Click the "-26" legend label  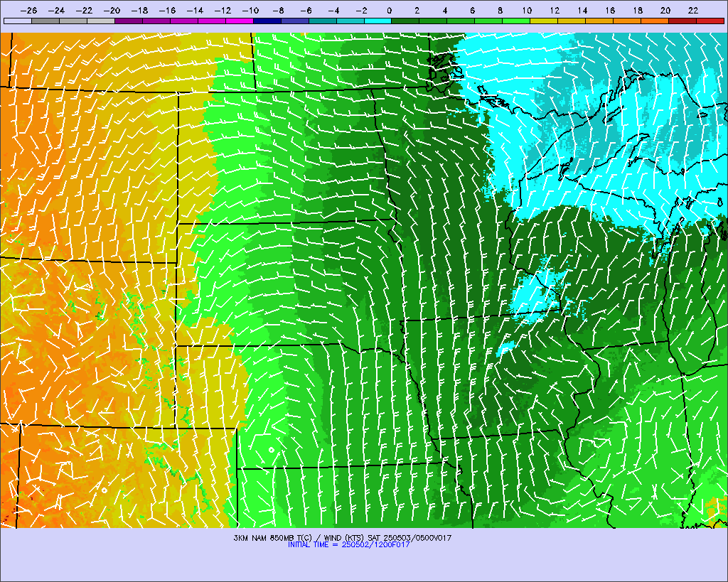tap(28, 10)
